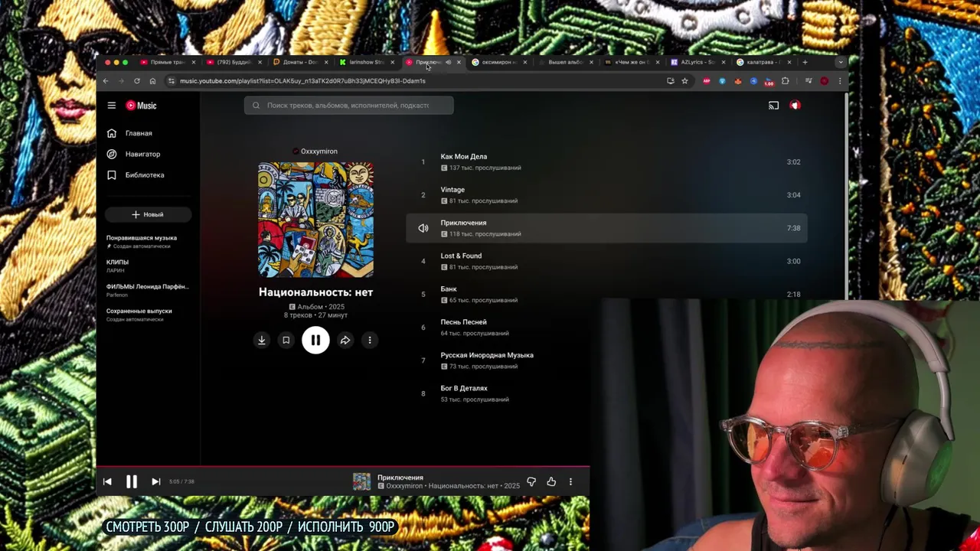Image resolution: width=980 pixels, height=551 pixels.
Task: Open Библиотека in sidebar
Action: (148, 175)
